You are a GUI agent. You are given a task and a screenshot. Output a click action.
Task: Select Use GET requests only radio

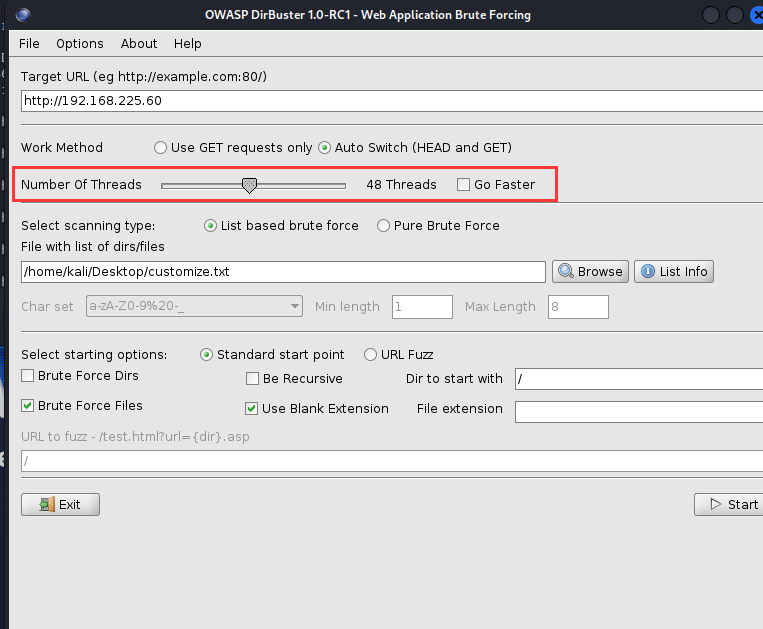coord(161,147)
